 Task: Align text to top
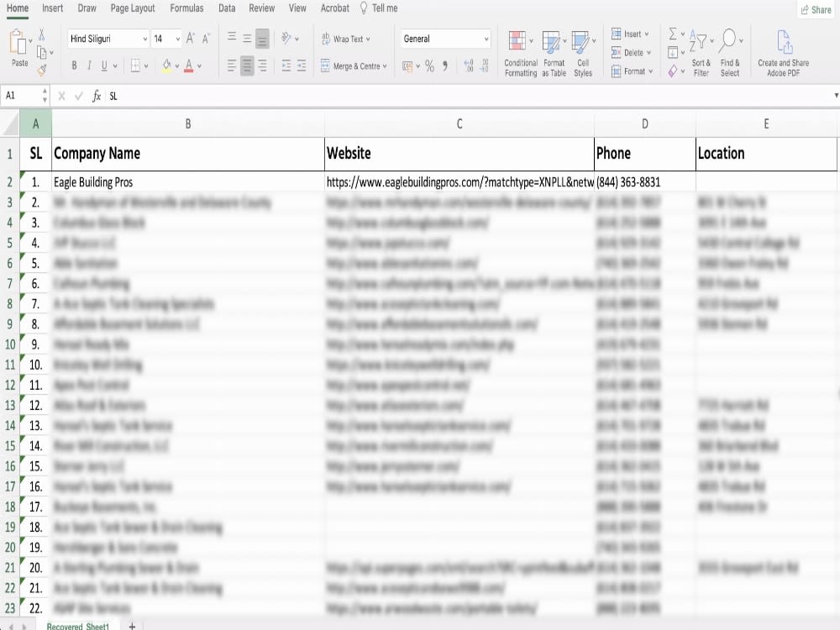232,38
